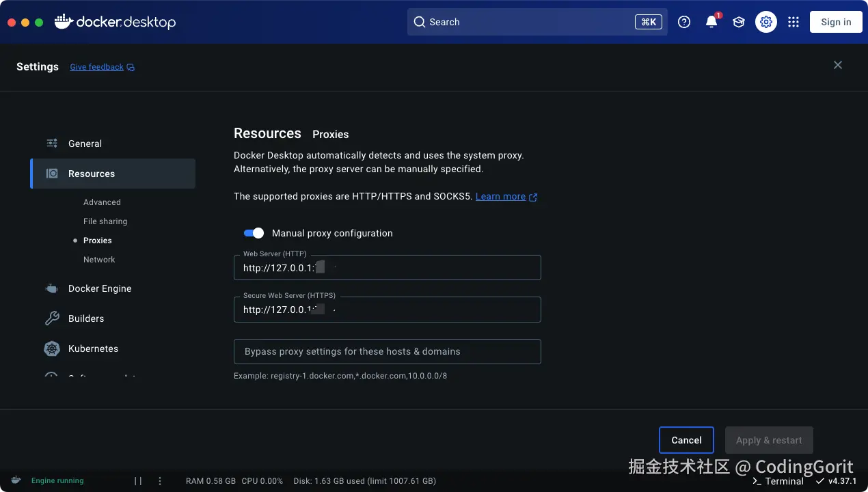This screenshot has height=492, width=868.
Task: Open the notifications bell icon
Action: [x=711, y=22]
